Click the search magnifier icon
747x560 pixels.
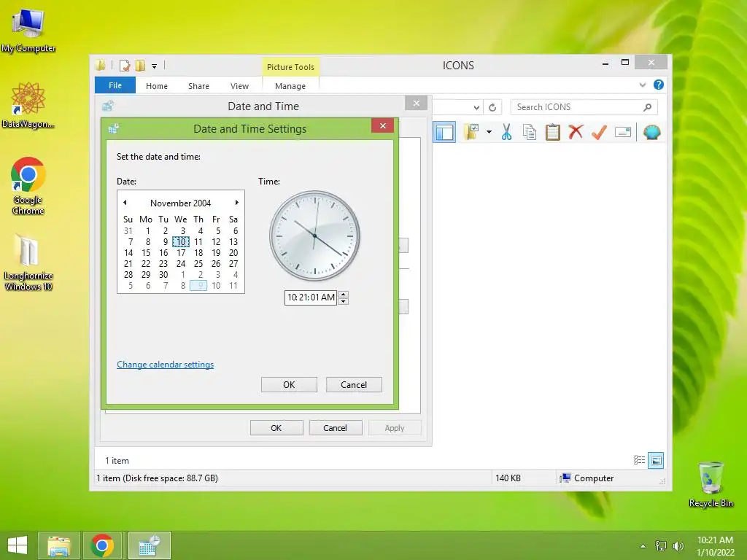pos(647,107)
